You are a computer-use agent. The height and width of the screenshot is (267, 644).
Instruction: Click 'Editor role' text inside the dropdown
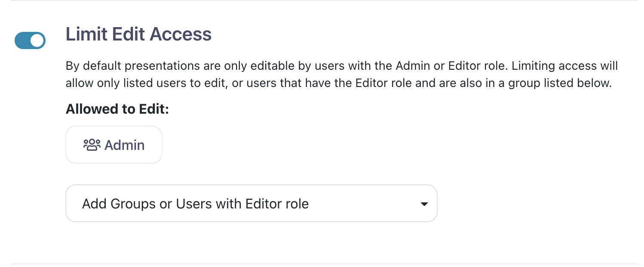point(277,203)
